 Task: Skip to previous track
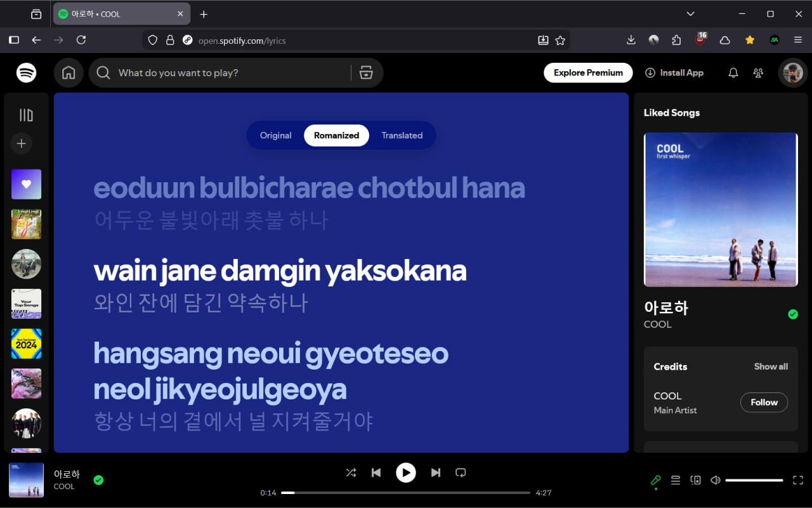point(376,472)
